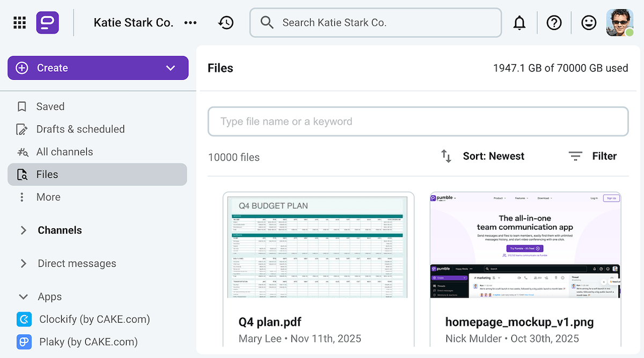
Task: Expand the Create button dropdown
Action: coord(171,68)
